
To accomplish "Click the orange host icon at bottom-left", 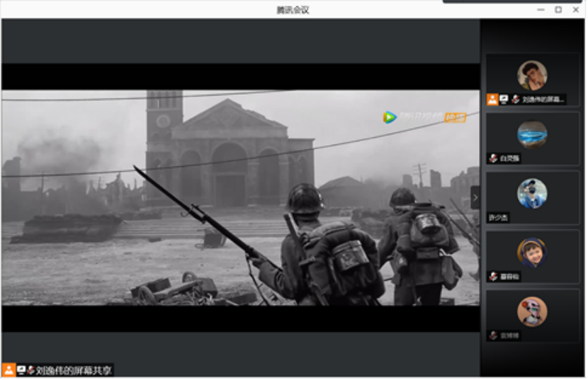I will click(9, 370).
